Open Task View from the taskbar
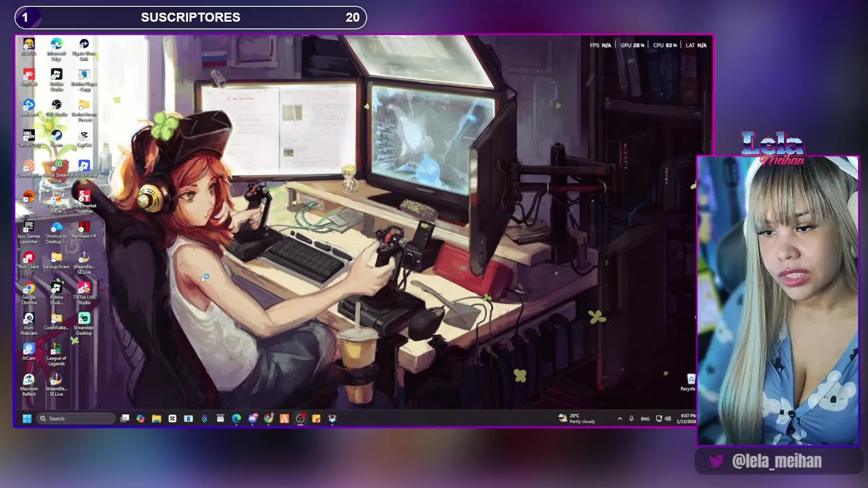This screenshot has width=868, height=488. click(125, 419)
